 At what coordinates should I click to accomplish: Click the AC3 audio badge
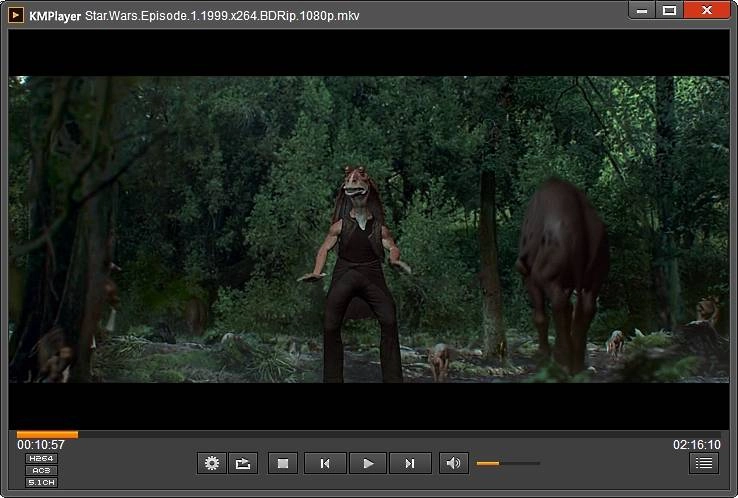(41, 470)
